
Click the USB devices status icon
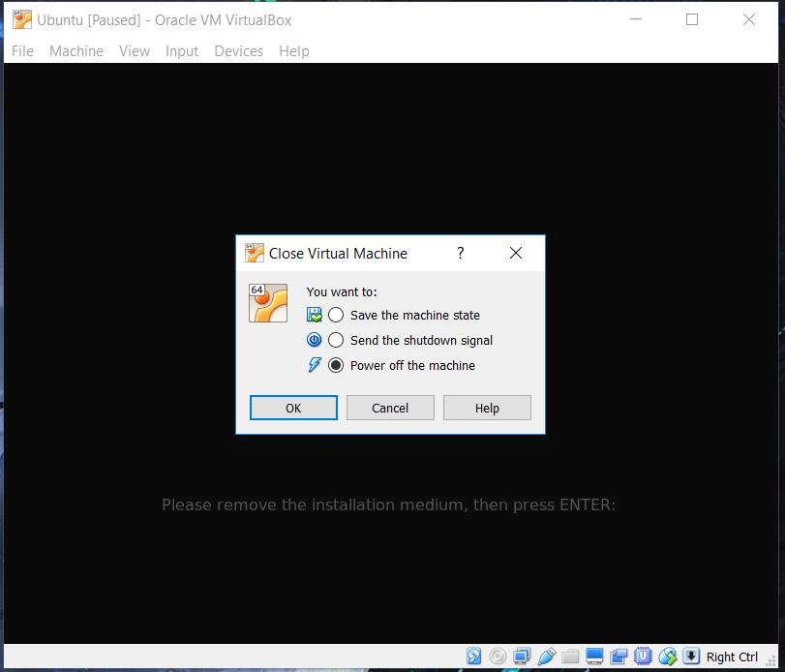546,656
